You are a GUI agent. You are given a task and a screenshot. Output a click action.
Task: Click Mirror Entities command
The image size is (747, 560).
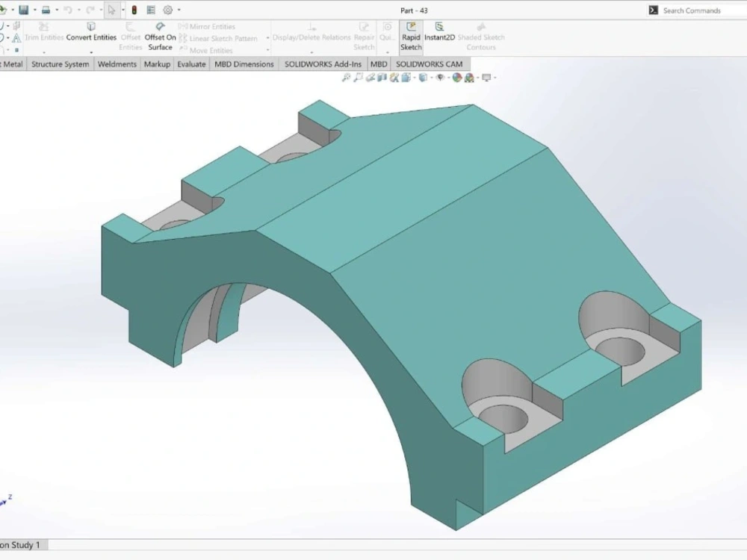pyautogui.click(x=207, y=27)
